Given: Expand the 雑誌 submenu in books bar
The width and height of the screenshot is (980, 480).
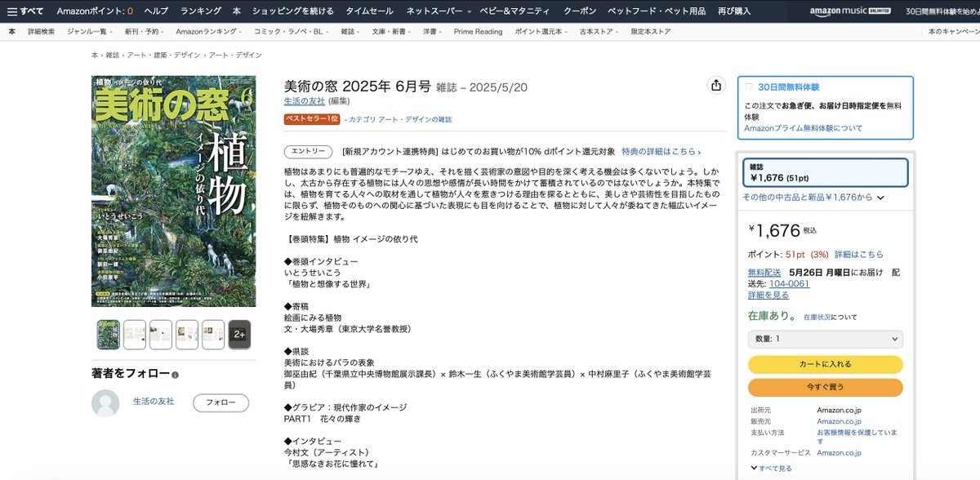Looking at the screenshot, I should [351, 32].
